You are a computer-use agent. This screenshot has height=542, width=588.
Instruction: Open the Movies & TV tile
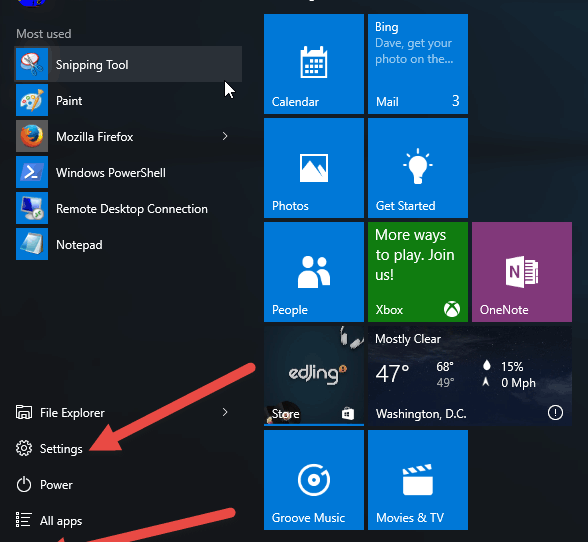(x=418, y=480)
